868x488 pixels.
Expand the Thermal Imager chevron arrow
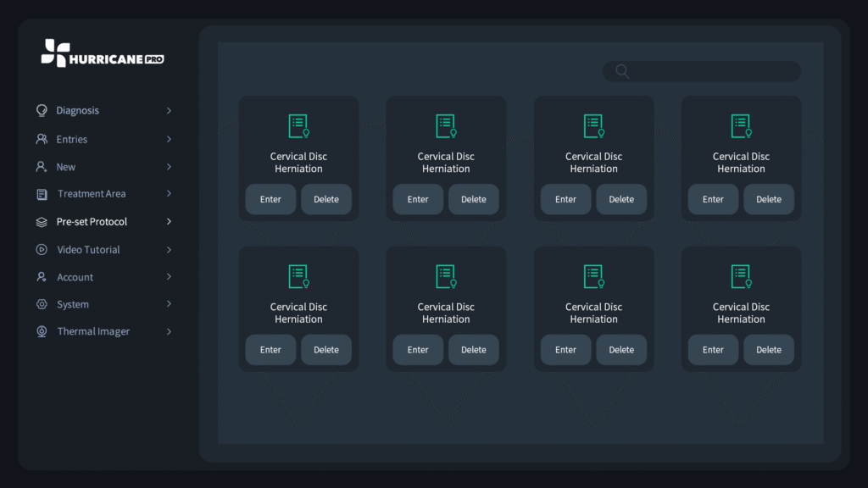pos(169,331)
